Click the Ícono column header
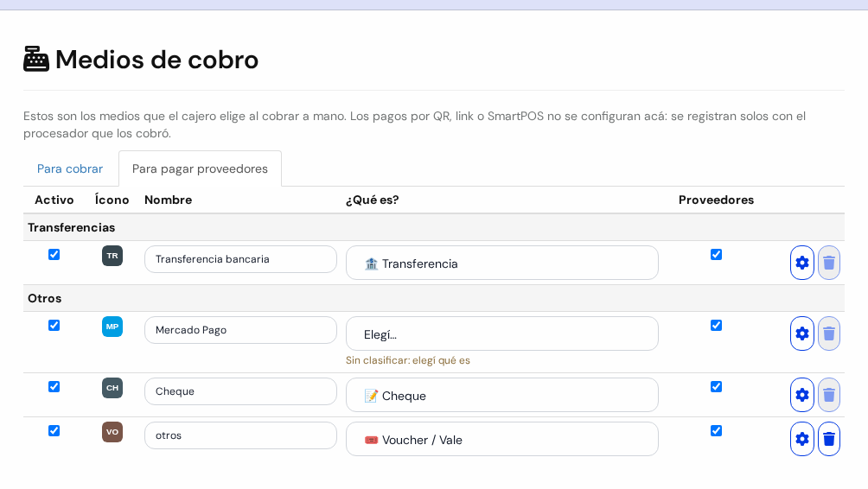 coord(112,200)
